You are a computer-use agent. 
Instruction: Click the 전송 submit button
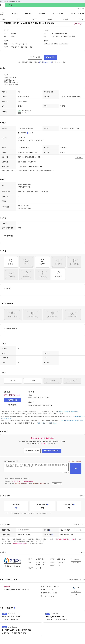(x=76, y=469)
